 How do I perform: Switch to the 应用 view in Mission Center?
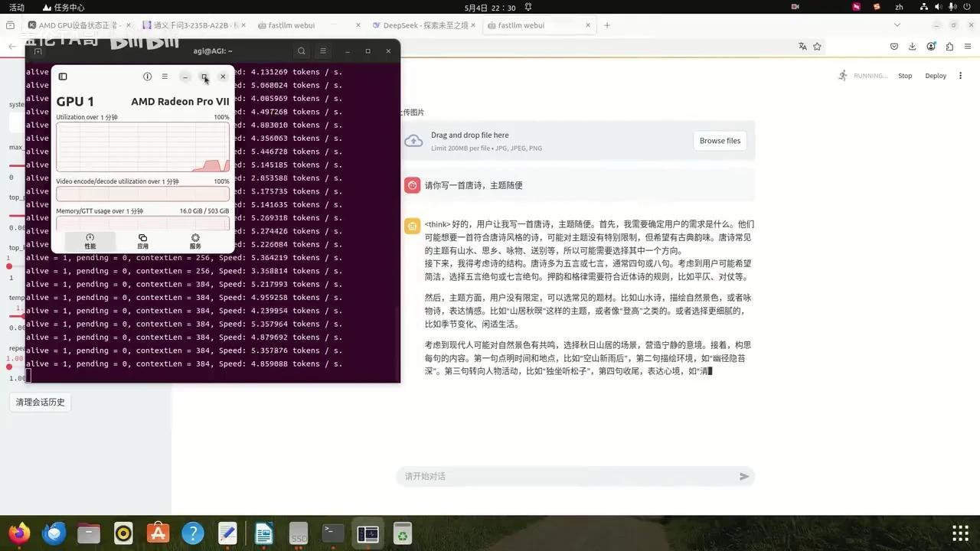tap(142, 241)
